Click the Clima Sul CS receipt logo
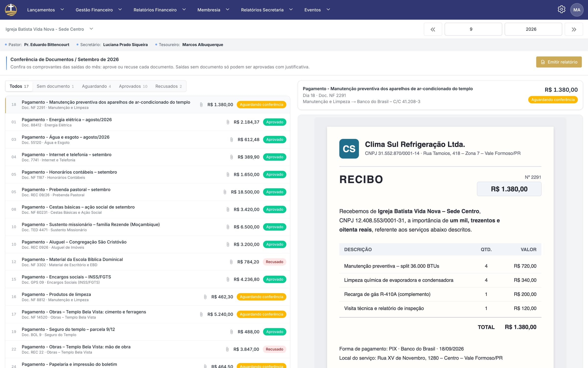 pos(349,149)
